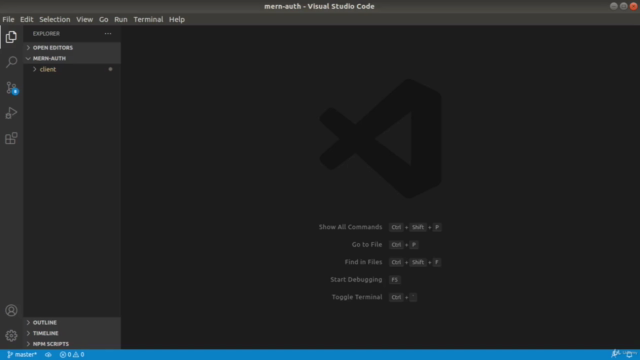Image resolution: width=640 pixels, height=360 pixels.
Task: Click the mern-auth window title text
Action: click(319, 6)
